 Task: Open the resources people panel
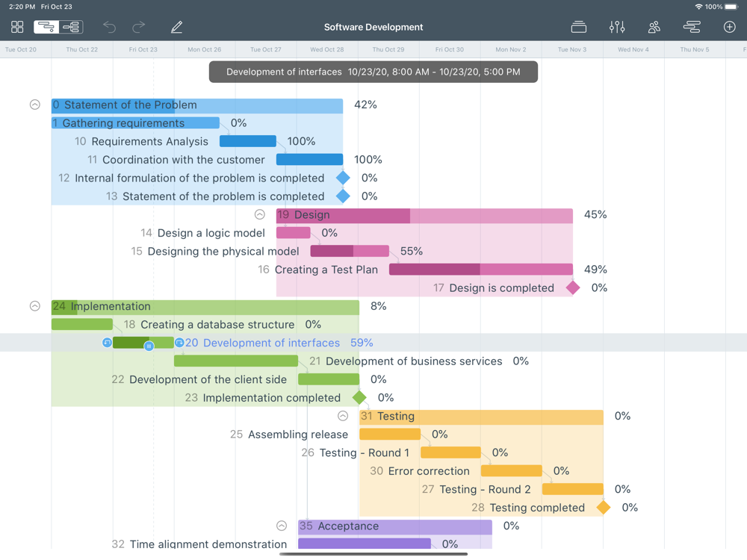[x=654, y=27]
